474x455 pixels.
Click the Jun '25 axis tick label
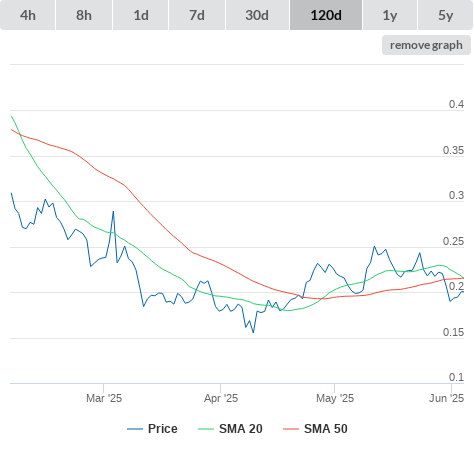447,398
